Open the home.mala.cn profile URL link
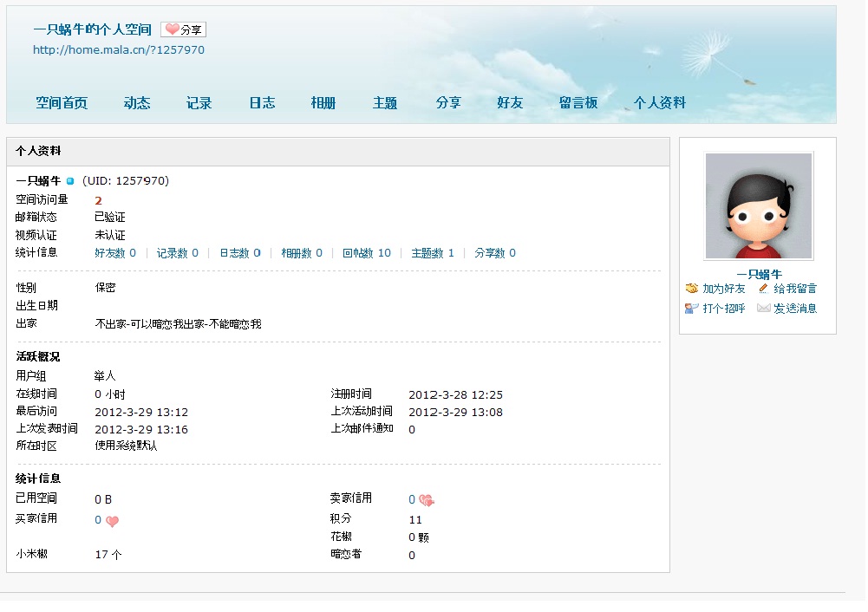868x612 pixels. pyautogui.click(x=119, y=50)
